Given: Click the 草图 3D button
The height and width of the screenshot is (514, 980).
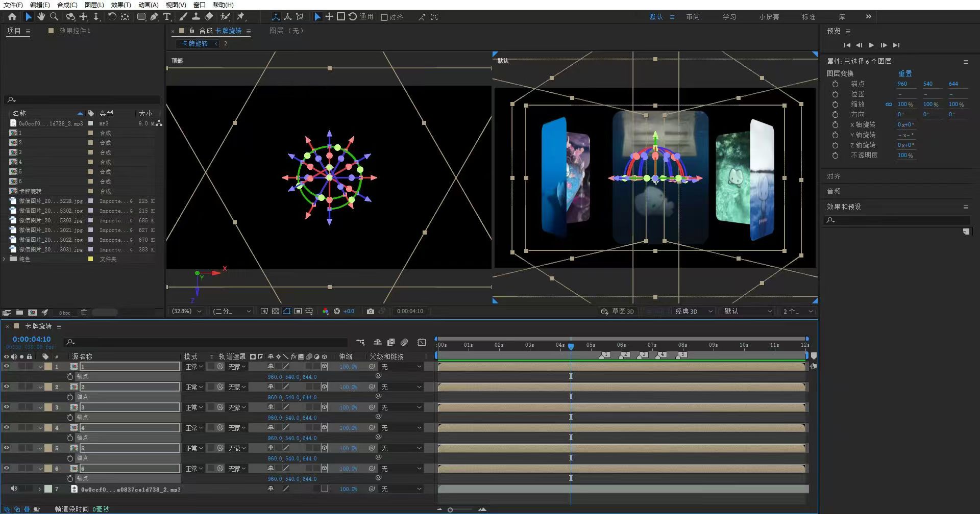Looking at the screenshot, I should pos(618,311).
